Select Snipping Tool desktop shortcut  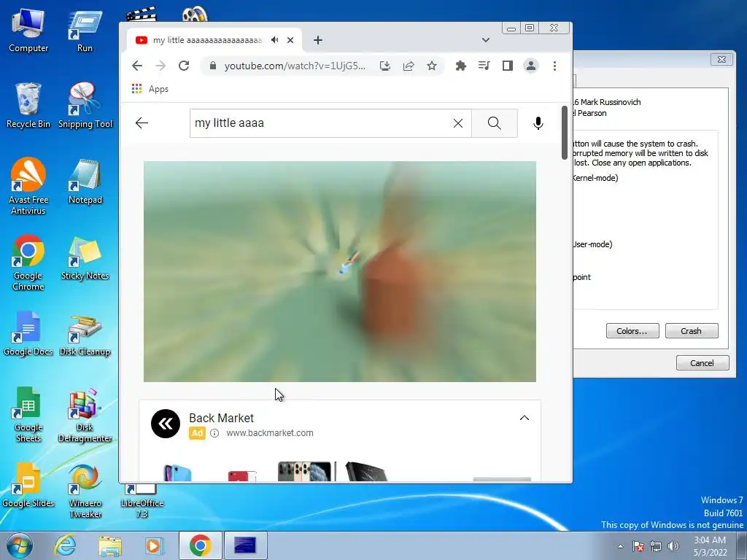pos(85,106)
